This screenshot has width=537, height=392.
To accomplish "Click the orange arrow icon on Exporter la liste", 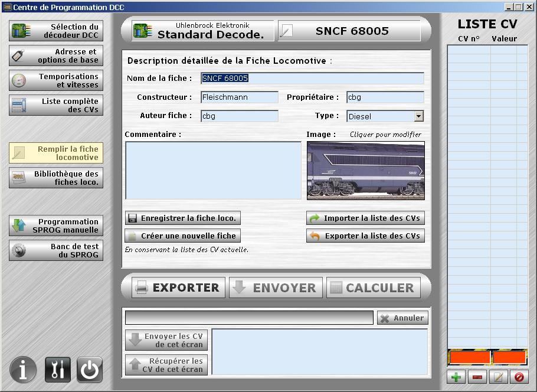I will (315, 236).
